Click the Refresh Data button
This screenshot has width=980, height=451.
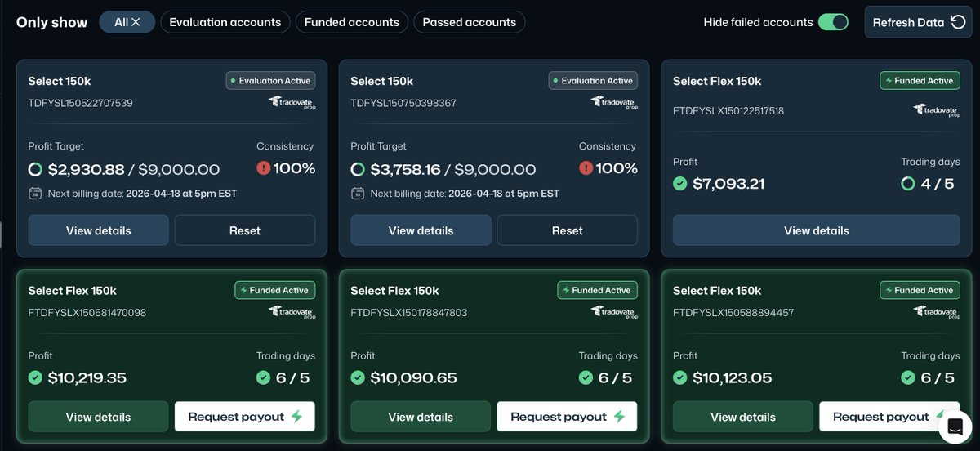coord(919,22)
